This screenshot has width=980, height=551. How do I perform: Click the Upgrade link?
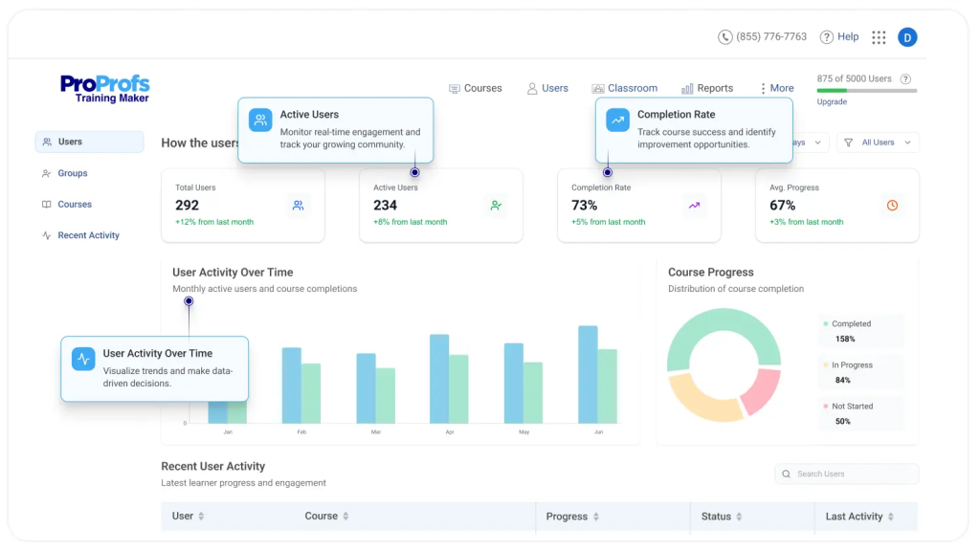click(832, 101)
